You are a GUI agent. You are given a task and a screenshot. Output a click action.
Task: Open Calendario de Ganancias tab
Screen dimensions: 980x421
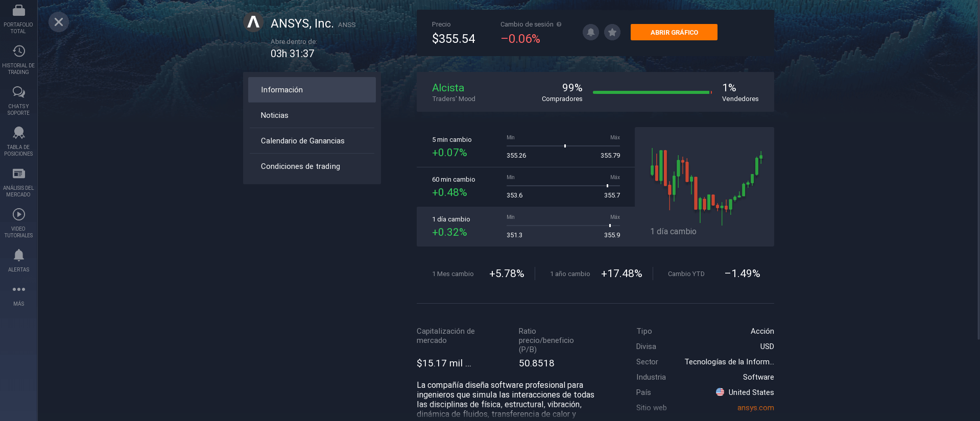(312, 141)
